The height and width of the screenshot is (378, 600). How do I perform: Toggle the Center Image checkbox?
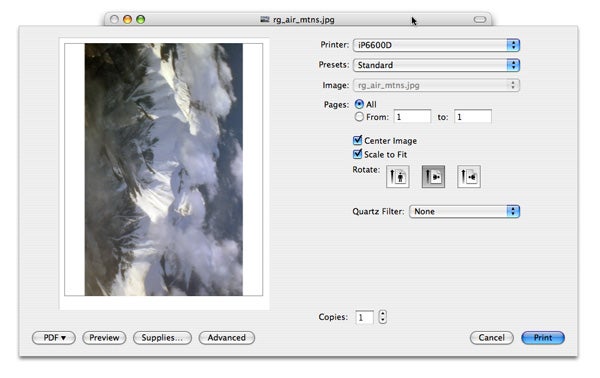357,140
